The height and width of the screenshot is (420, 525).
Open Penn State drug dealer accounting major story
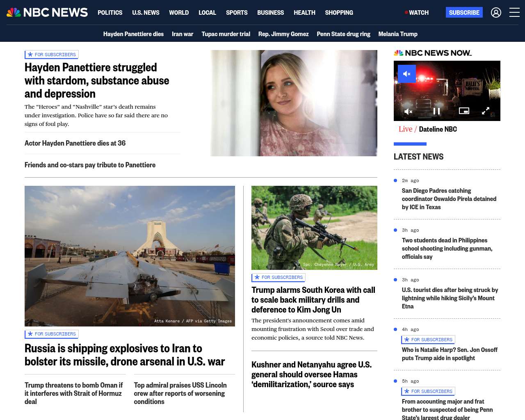pos(447,409)
